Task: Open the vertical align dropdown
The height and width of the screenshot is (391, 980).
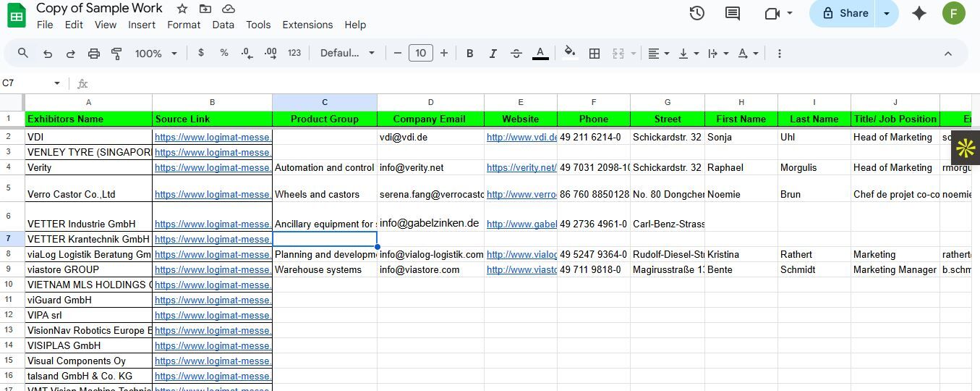Action: (689, 53)
